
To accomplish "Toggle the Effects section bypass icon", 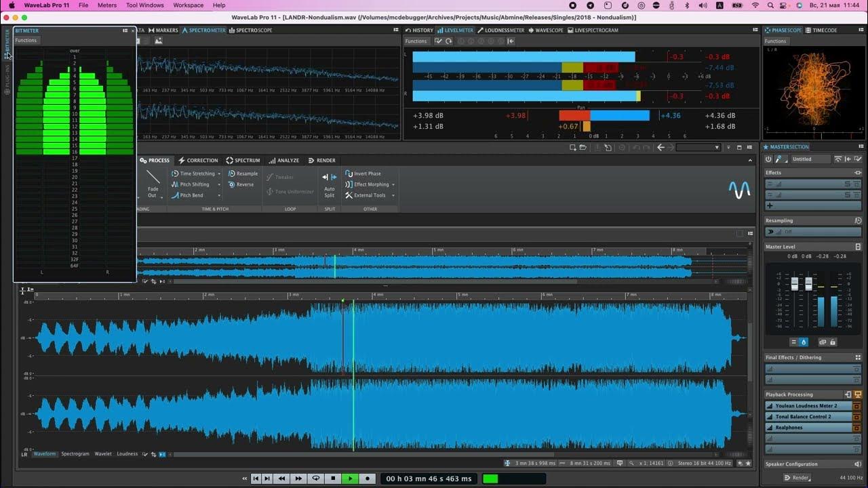I will tap(858, 173).
